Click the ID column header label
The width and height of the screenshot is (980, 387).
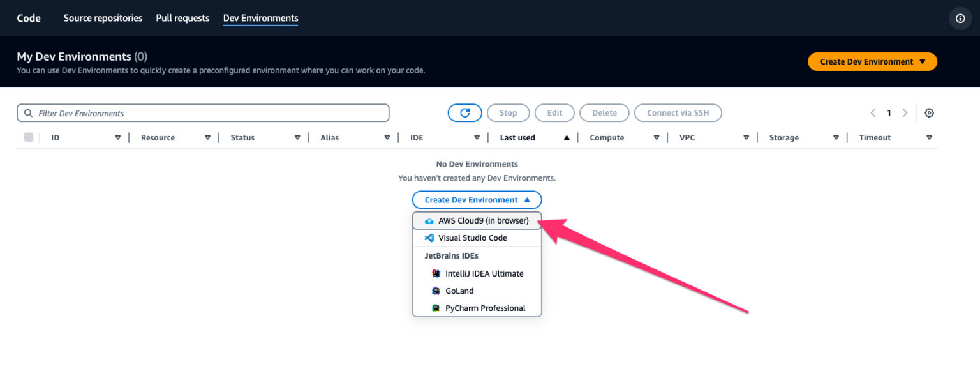click(56, 138)
